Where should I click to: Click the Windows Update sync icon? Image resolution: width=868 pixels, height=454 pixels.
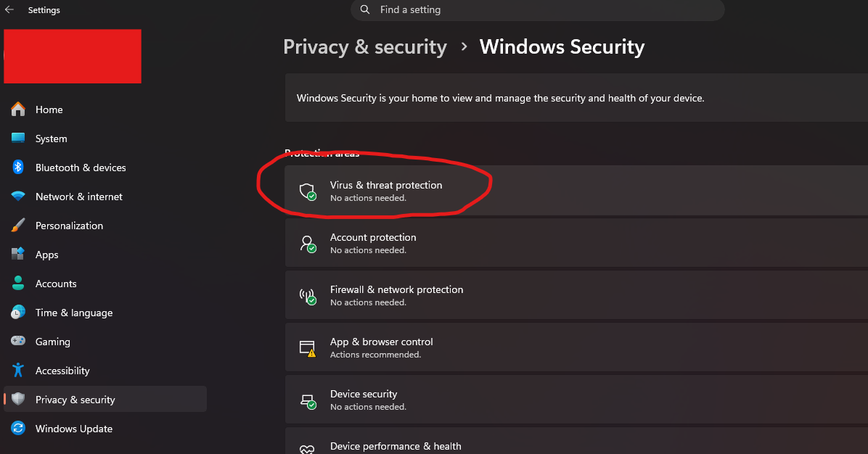click(x=18, y=429)
